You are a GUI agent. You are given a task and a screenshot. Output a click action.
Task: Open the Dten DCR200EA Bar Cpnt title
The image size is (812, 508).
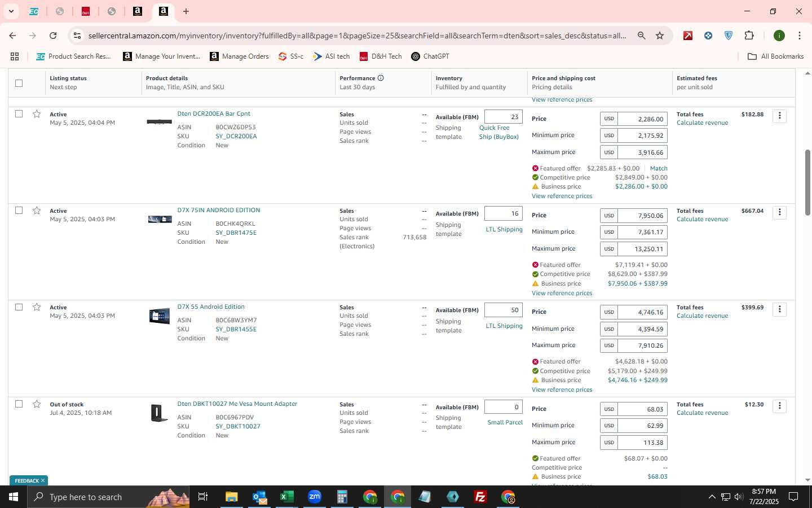point(214,113)
